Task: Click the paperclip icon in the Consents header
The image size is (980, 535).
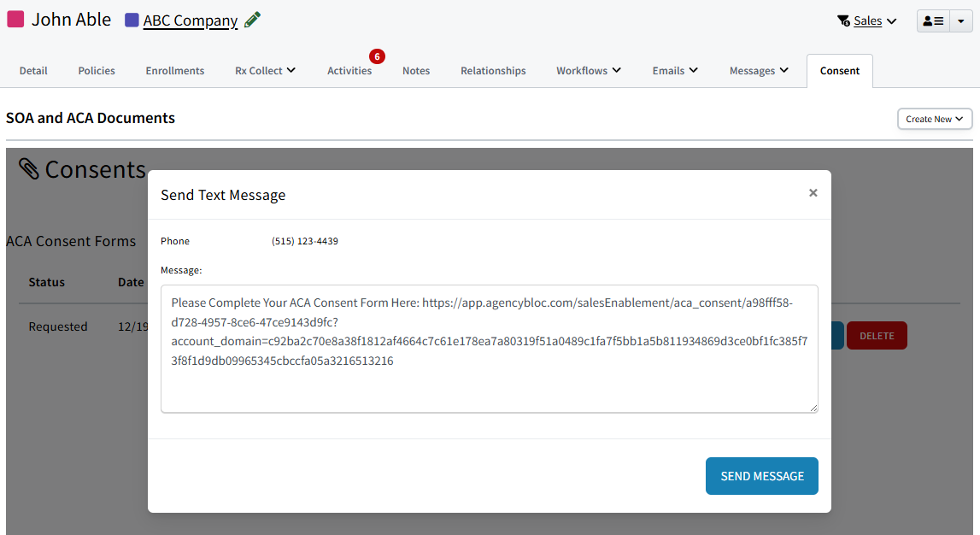Action: (31, 168)
